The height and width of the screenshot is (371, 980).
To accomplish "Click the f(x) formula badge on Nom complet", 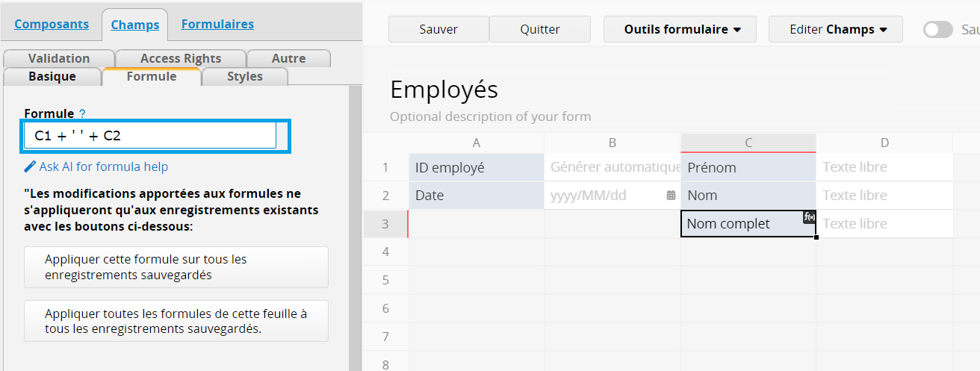I will tap(809, 217).
